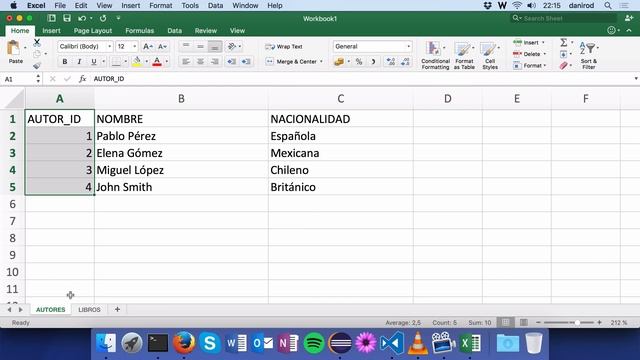The image size is (640, 360).
Task: Open the Review ribbon tab
Action: pos(206,31)
